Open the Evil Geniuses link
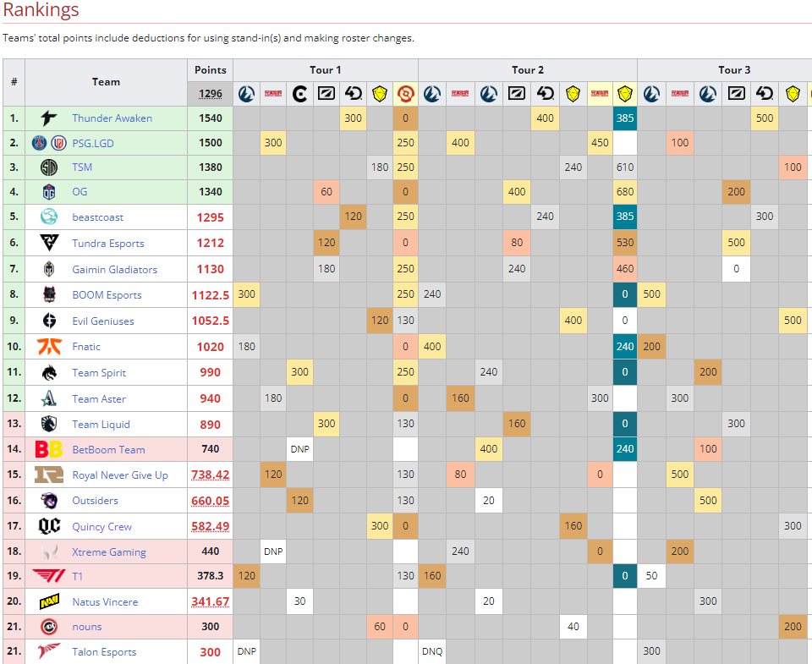 coord(102,321)
